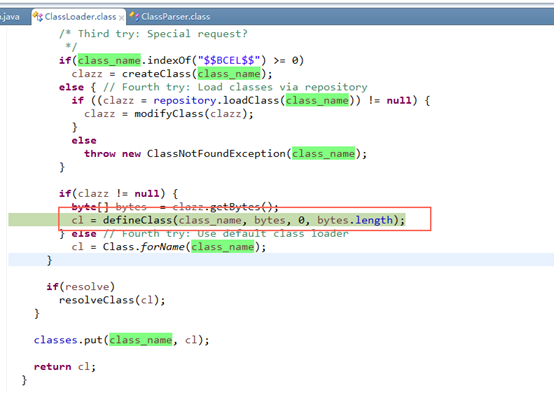Click the clazz.getBytes() call
Image resolution: width=554 pixels, height=393 pixels.
tap(225, 207)
